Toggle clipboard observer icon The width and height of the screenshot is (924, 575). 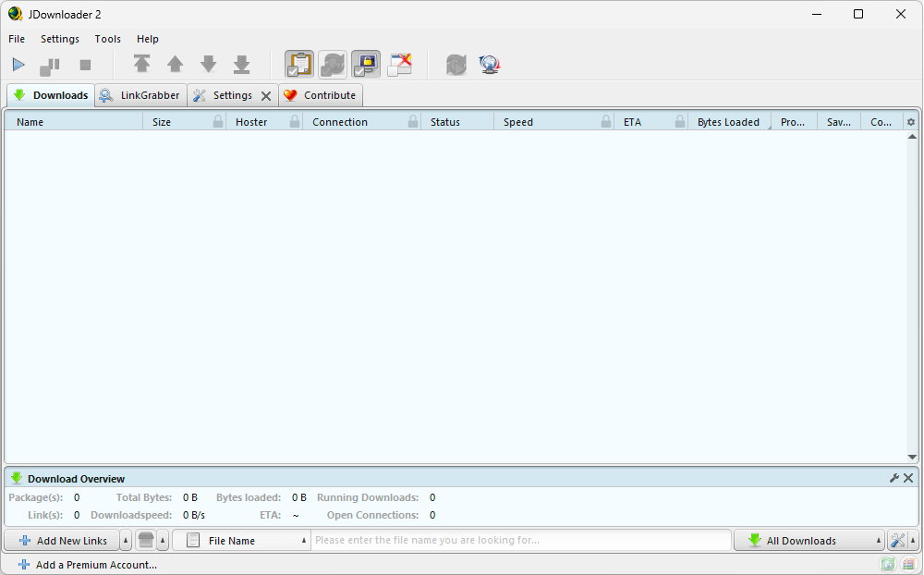point(299,65)
